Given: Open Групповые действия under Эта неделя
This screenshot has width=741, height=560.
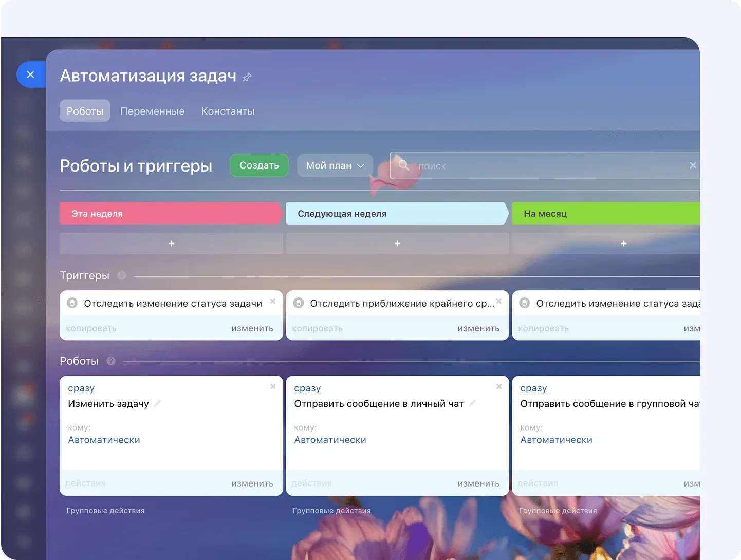Looking at the screenshot, I should (105, 511).
